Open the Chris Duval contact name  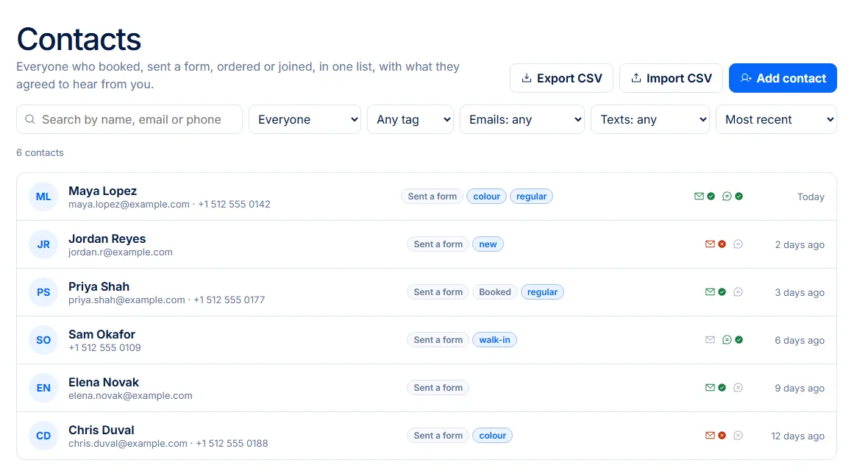pos(102,430)
